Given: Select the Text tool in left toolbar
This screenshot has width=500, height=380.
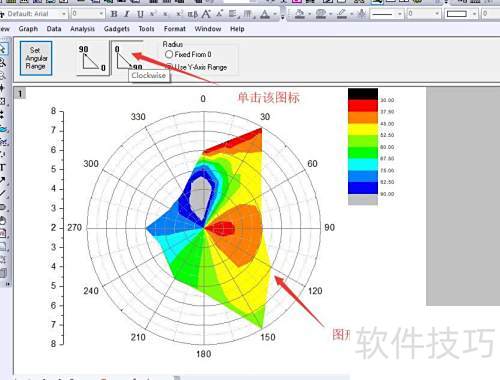Looking at the screenshot, I should point(3,167).
